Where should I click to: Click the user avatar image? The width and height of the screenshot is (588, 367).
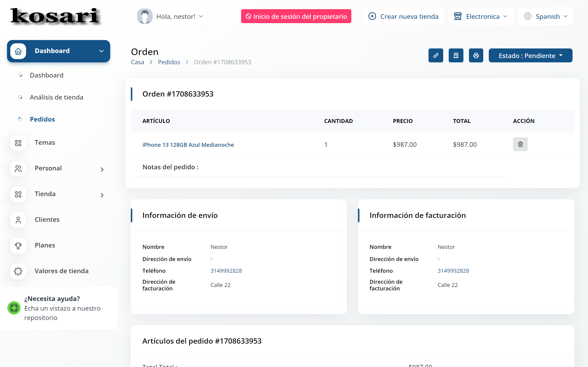(145, 16)
